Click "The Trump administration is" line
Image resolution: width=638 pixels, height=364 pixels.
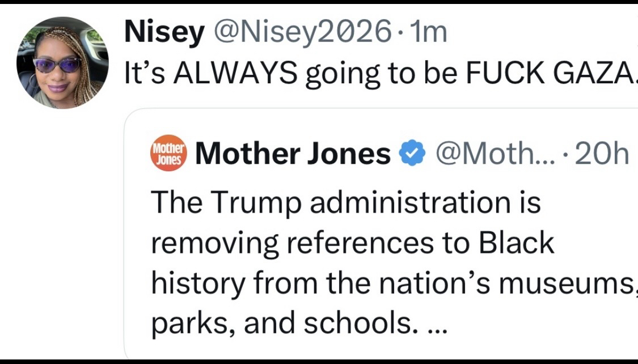coord(345,203)
